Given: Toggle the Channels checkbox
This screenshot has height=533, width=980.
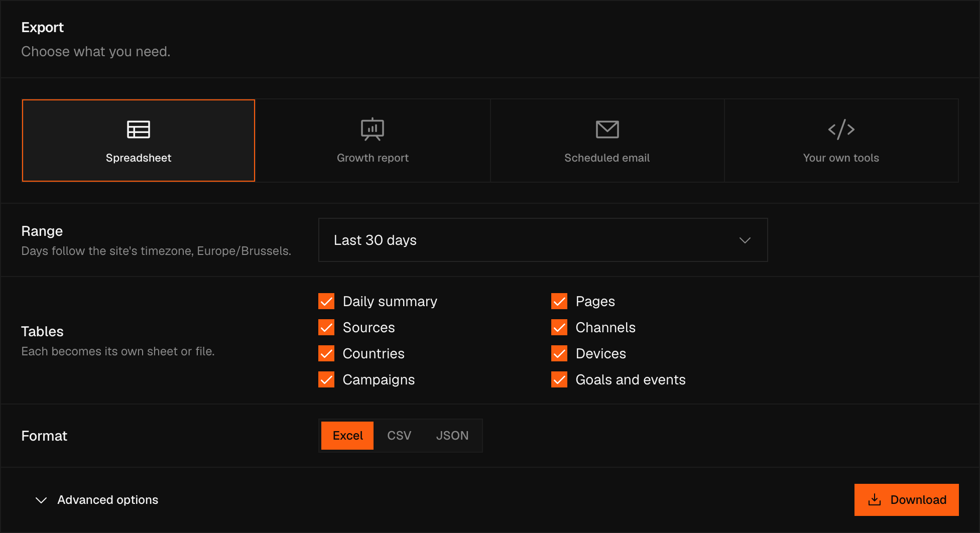Looking at the screenshot, I should coord(559,327).
